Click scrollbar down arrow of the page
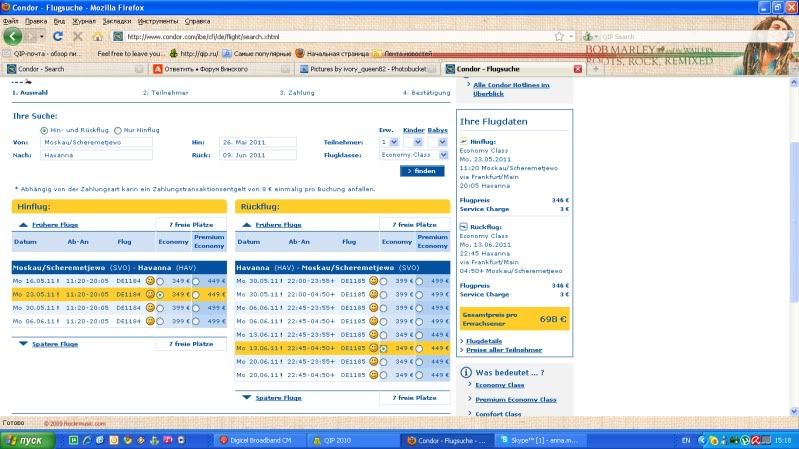This screenshot has width=799, height=449. (x=794, y=412)
